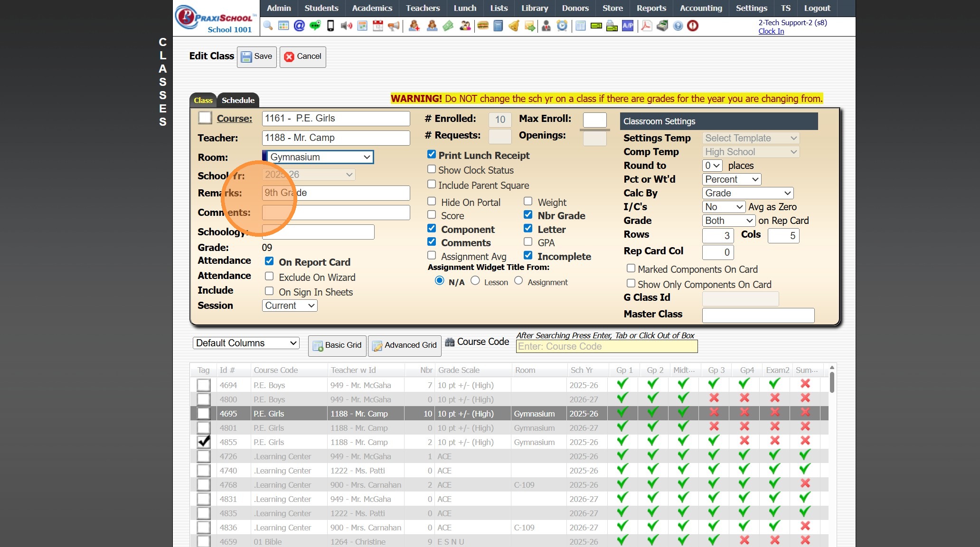Click the hamburger lunch icon
The image size is (980, 547).
pyautogui.click(x=483, y=26)
